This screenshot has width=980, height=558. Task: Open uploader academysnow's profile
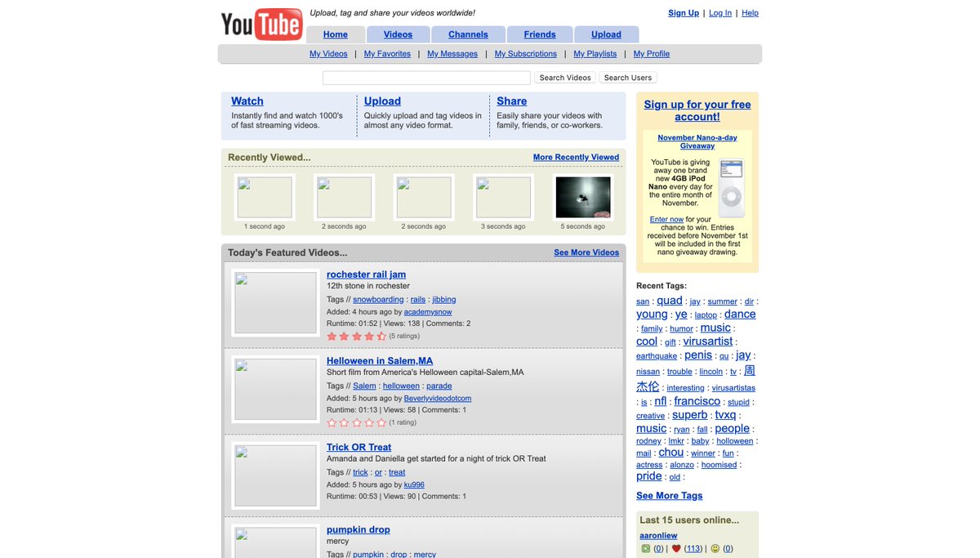[x=428, y=312]
